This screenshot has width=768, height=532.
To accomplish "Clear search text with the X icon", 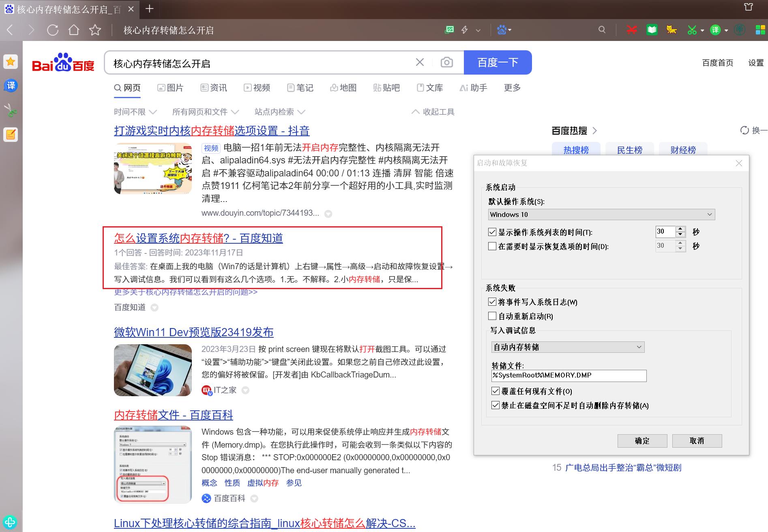I will pyautogui.click(x=420, y=62).
